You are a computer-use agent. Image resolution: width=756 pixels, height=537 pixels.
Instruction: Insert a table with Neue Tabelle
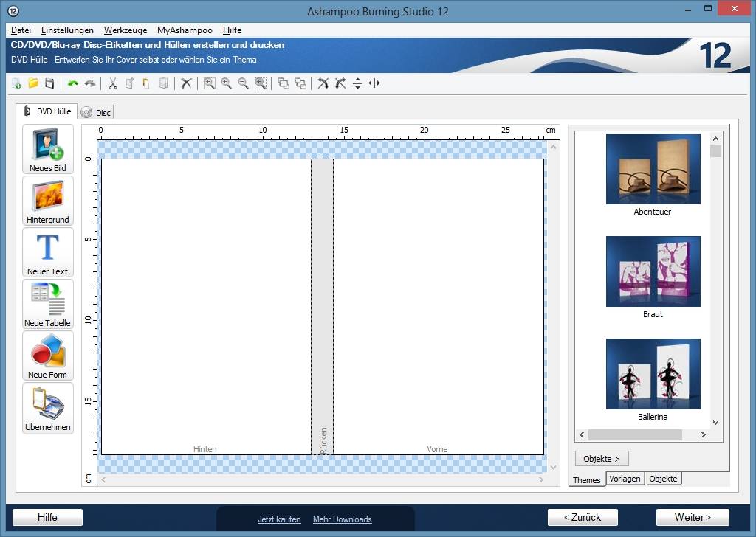[x=48, y=305]
